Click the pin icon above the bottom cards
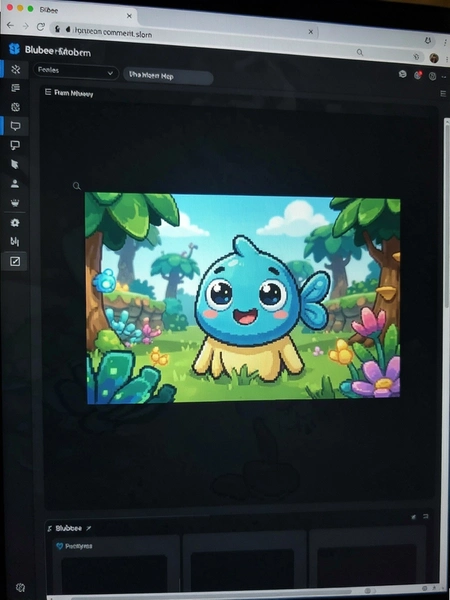The image size is (450, 600). [x=413, y=517]
